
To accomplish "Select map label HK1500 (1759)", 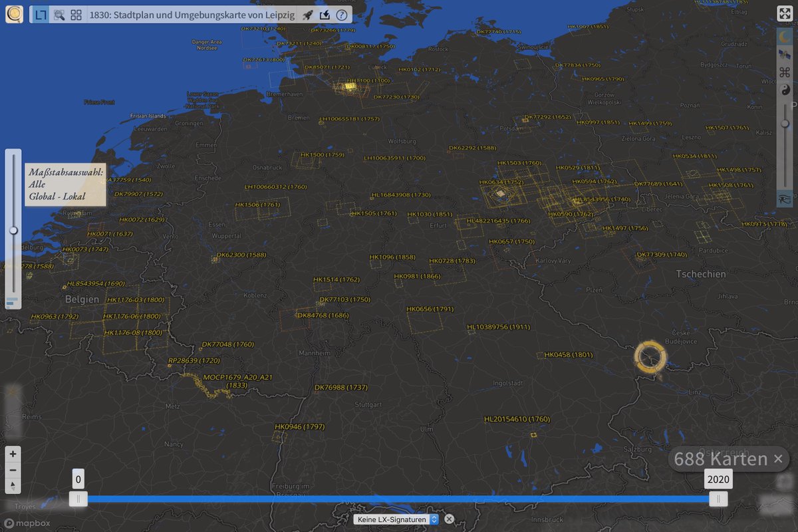I will [322, 155].
